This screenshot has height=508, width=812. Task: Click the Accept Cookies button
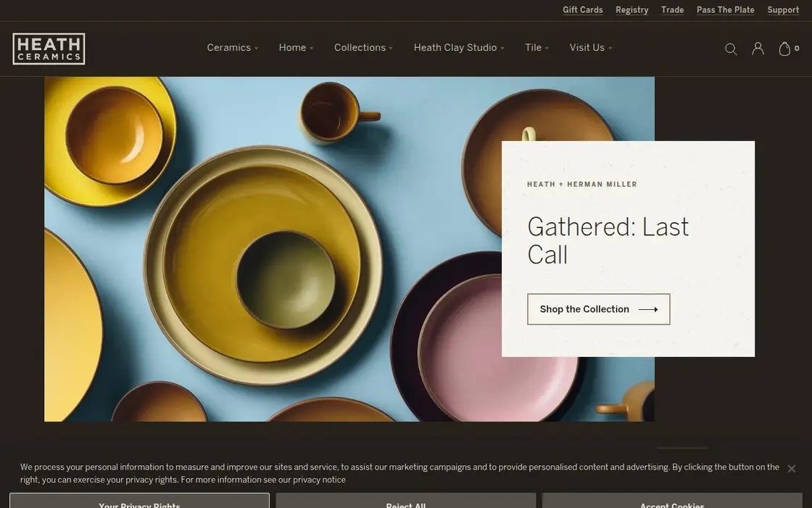click(x=672, y=501)
